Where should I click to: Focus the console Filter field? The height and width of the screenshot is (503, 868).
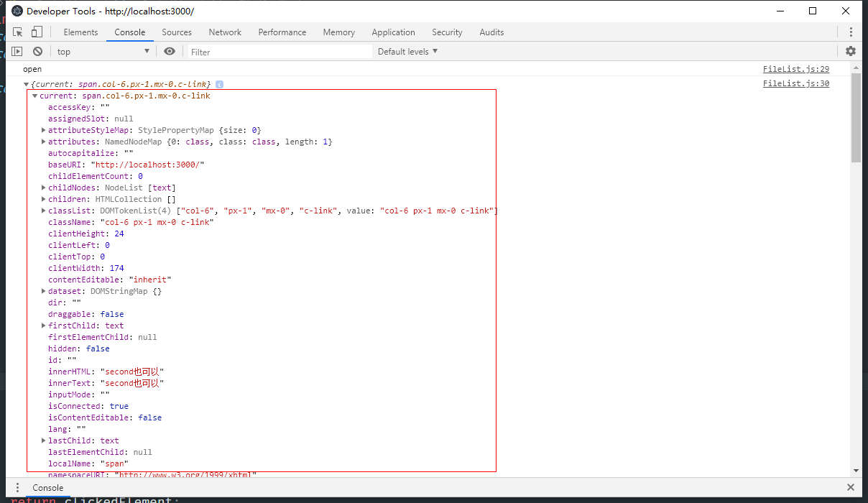(280, 52)
